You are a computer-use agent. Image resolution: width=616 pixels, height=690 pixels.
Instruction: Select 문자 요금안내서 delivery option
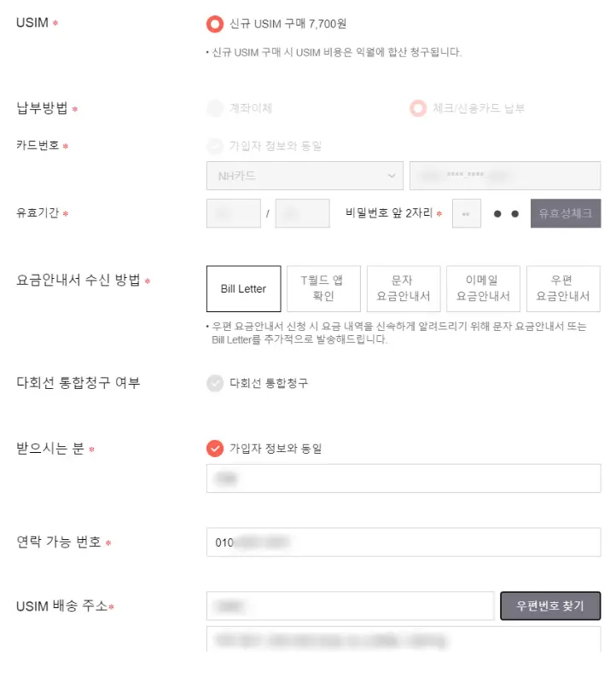(404, 288)
